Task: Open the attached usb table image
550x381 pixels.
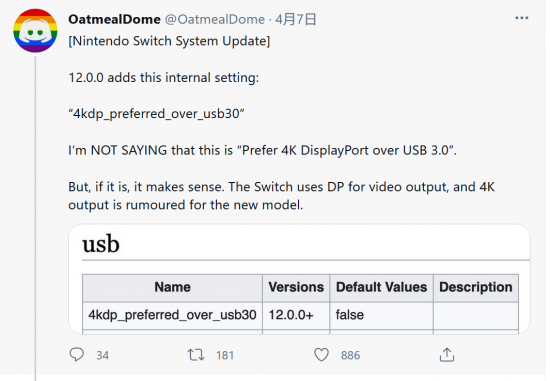Action: [x=299, y=279]
